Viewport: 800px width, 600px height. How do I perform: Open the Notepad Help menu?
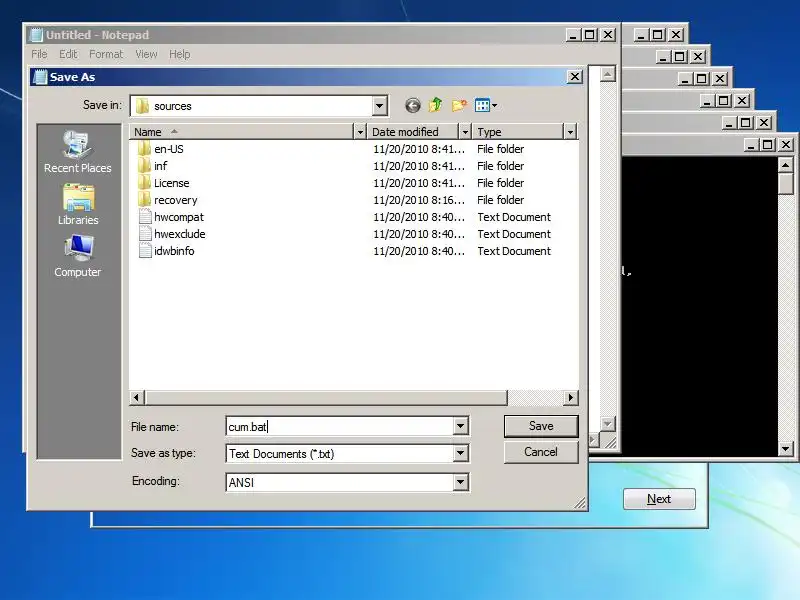coord(180,54)
